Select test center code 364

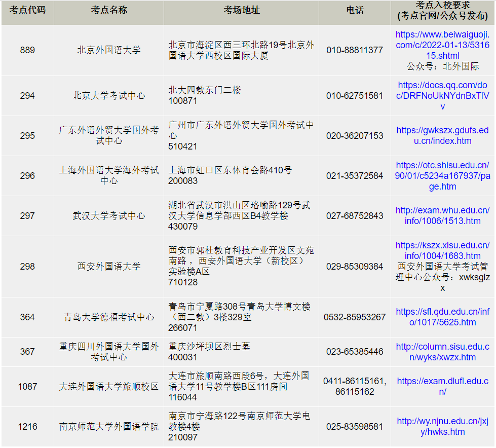click(x=27, y=317)
